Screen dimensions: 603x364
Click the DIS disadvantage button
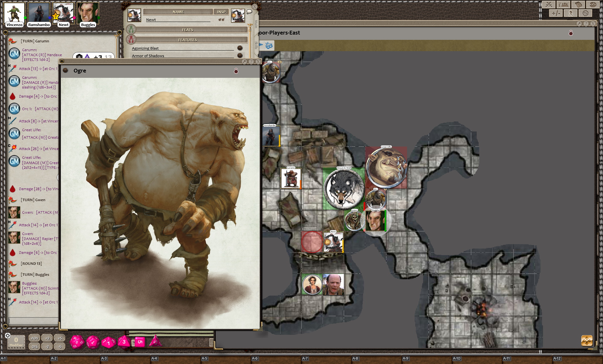pos(35,347)
